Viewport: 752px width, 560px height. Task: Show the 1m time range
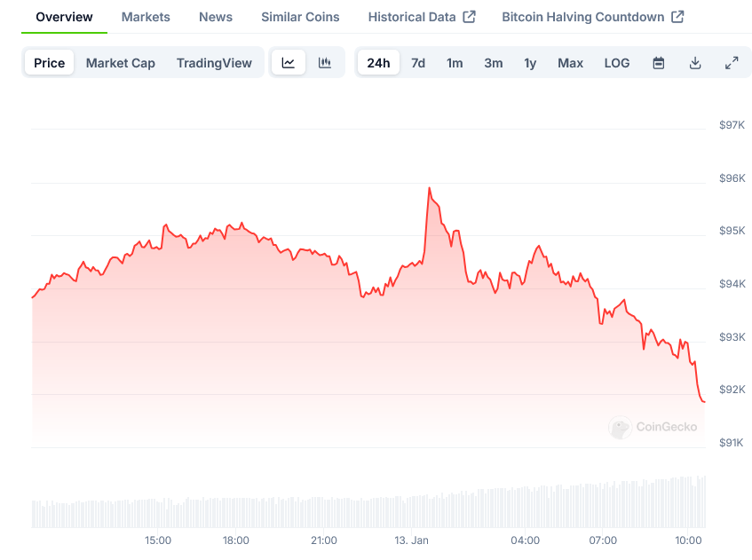pos(455,63)
